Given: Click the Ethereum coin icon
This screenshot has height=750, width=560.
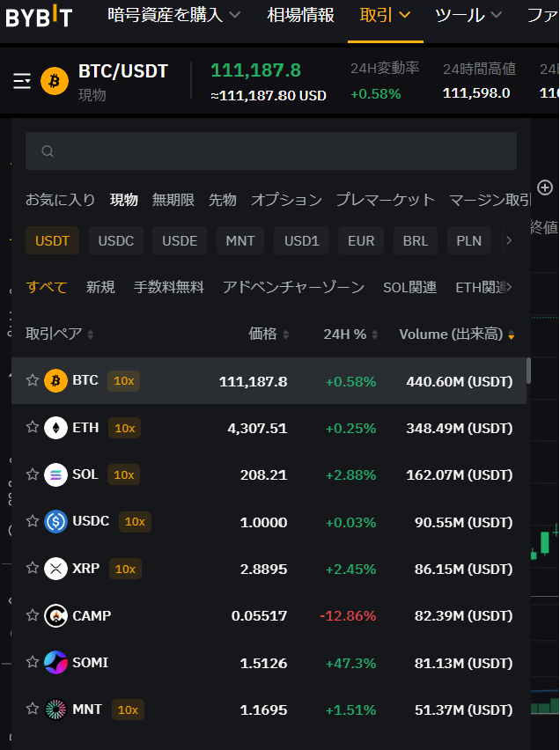Looking at the screenshot, I should click(x=55, y=428).
